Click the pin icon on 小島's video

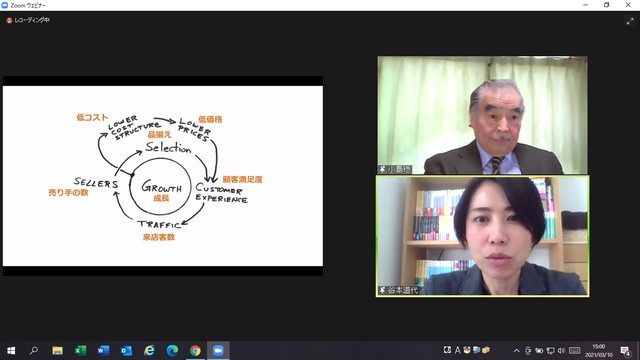point(382,169)
